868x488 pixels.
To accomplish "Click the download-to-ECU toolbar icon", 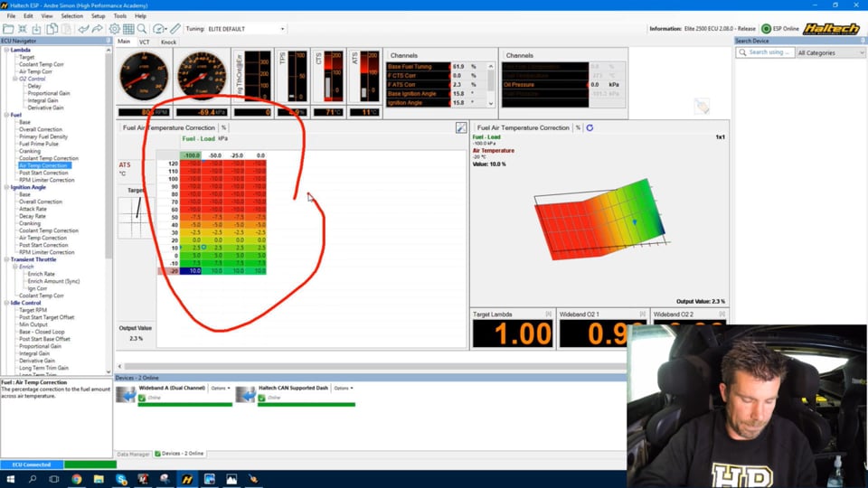I will 36,29.
